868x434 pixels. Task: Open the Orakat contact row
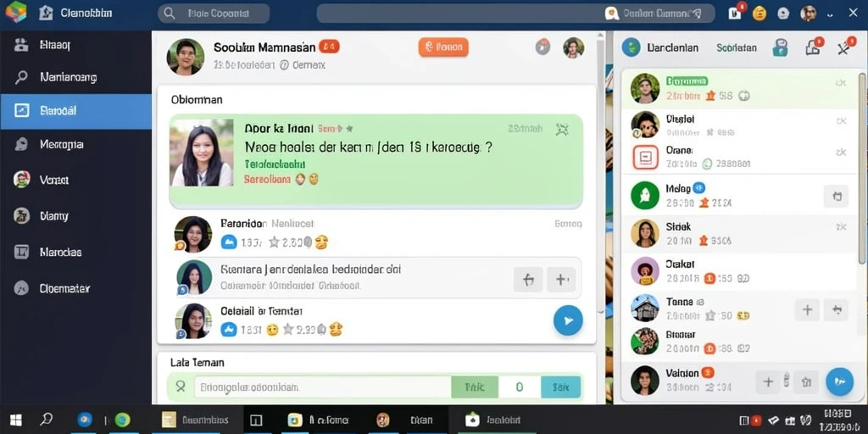pyautogui.click(x=738, y=271)
